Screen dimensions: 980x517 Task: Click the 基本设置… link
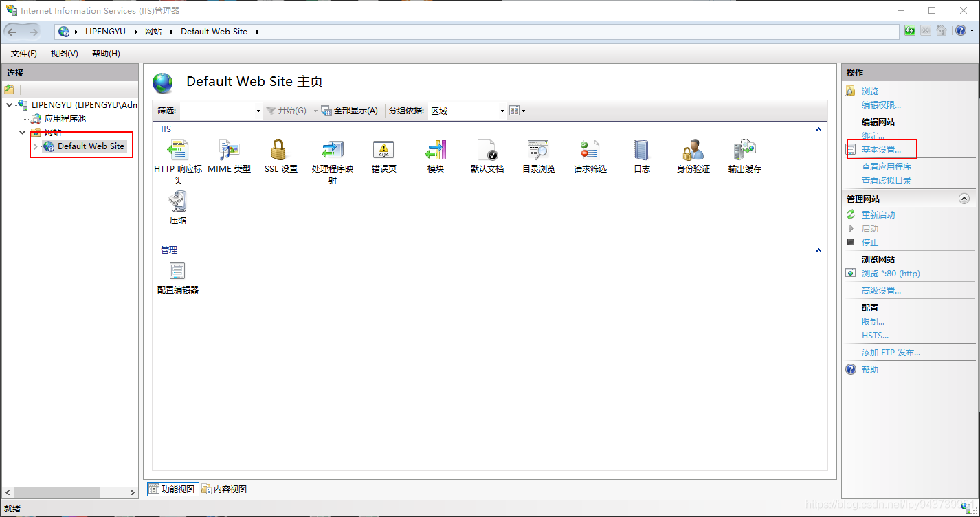882,149
